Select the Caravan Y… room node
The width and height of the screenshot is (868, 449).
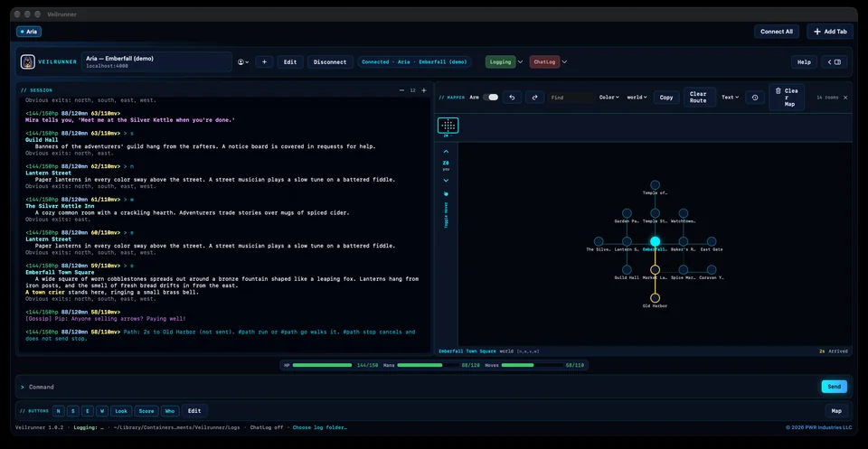[x=712, y=270]
